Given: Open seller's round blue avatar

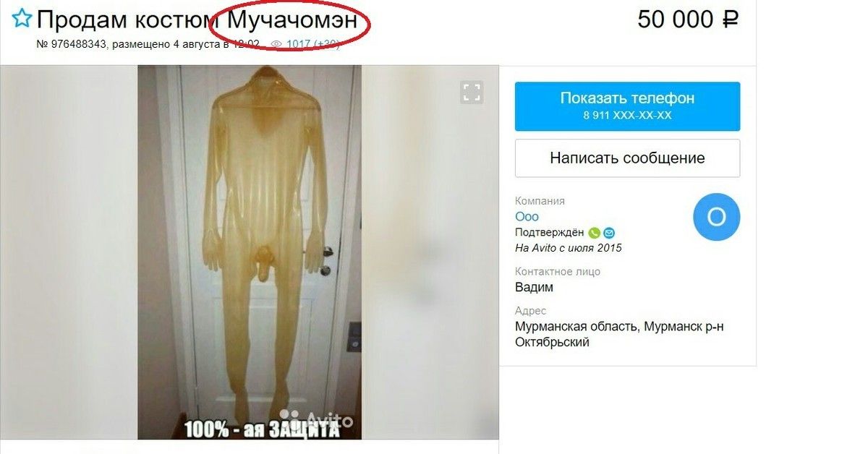Looking at the screenshot, I should pyautogui.click(x=716, y=217).
